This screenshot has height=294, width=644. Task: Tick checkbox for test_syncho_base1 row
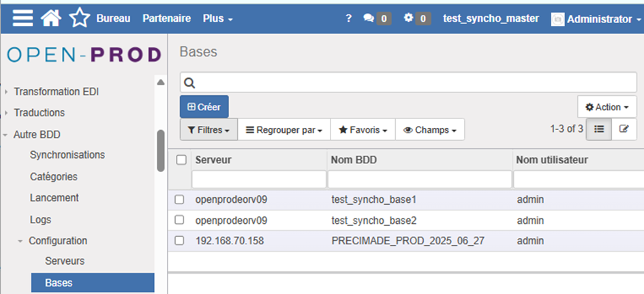click(x=180, y=199)
